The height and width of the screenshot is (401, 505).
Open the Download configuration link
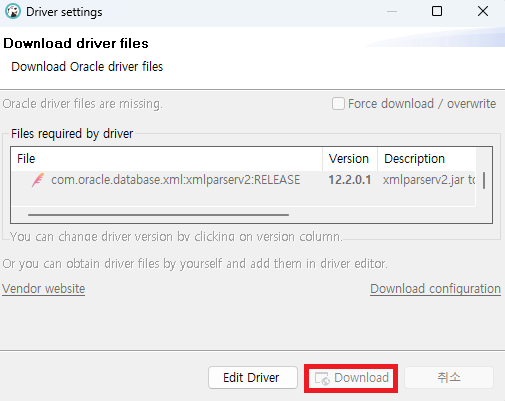click(x=435, y=289)
